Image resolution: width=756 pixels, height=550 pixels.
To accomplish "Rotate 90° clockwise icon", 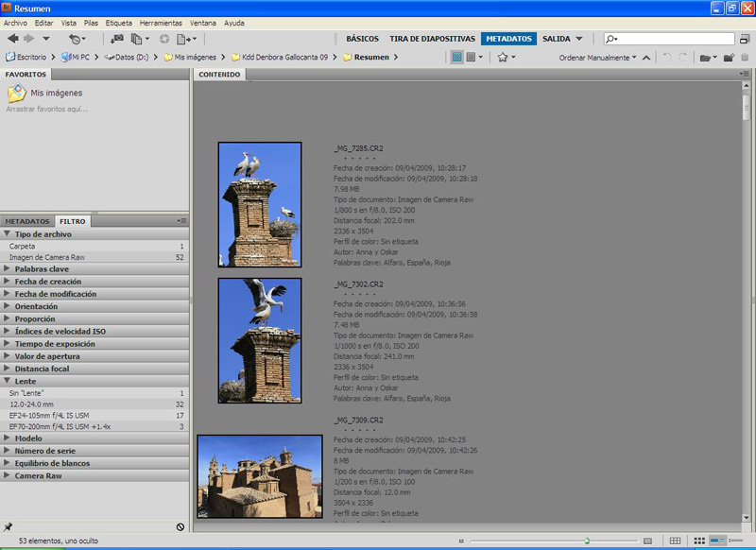I will coord(682,58).
